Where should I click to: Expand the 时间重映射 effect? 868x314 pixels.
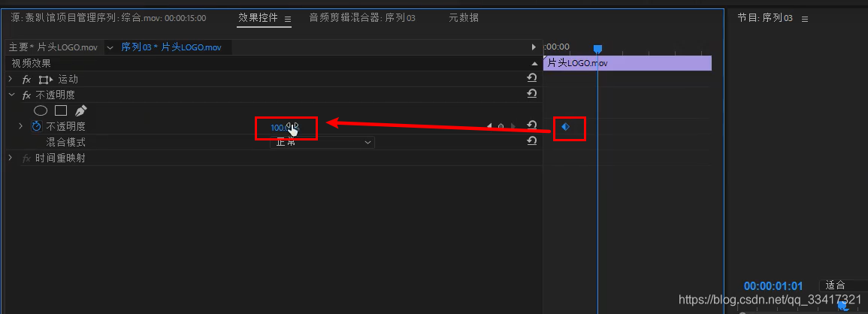click(x=10, y=158)
